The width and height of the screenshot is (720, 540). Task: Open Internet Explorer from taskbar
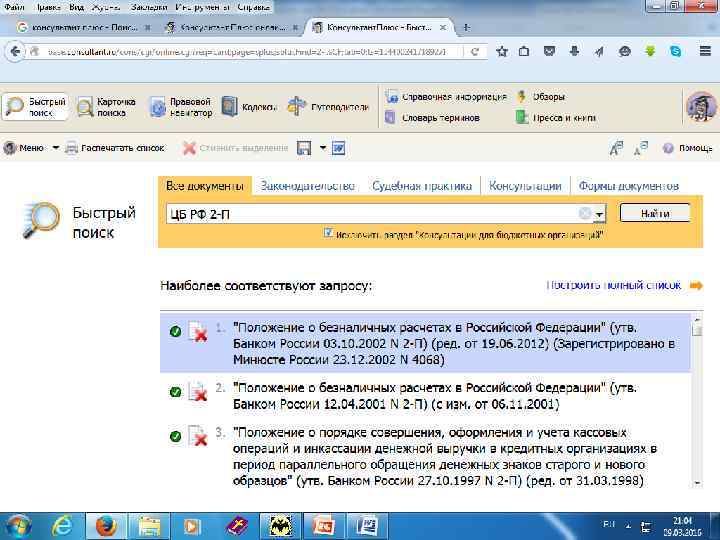coord(63,526)
